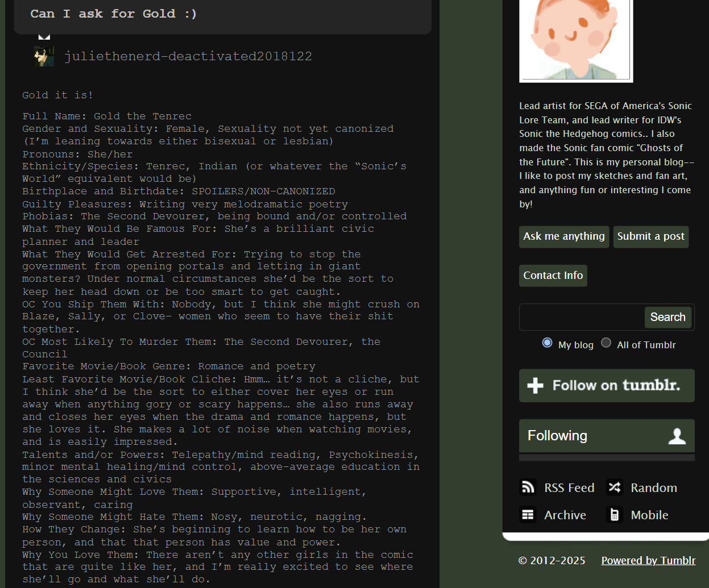Open the Submit a post page
This screenshot has height=588, width=709.
click(651, 236)
